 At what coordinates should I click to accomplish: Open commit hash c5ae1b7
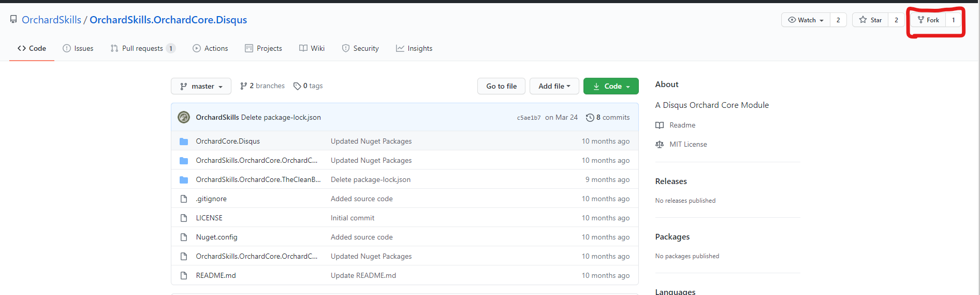coord(529,118)
